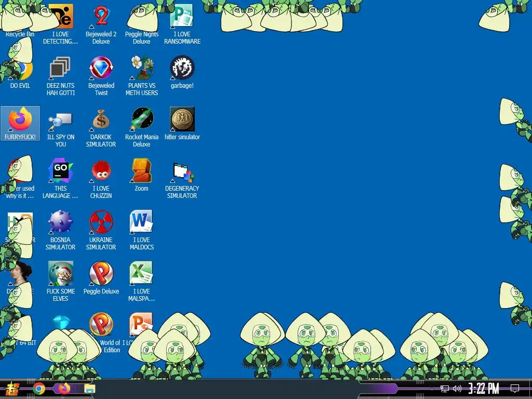
Task: Expand the hidden system tray icons
Action: tap(432, 389)
